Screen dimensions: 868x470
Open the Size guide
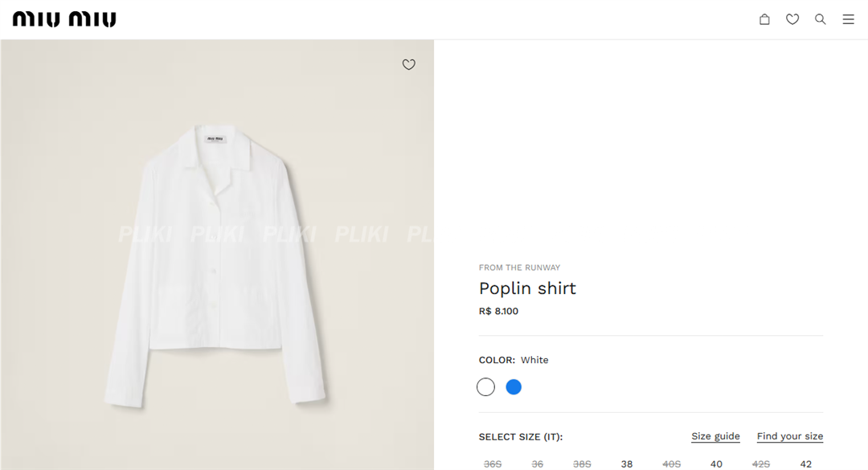[715, 435]
